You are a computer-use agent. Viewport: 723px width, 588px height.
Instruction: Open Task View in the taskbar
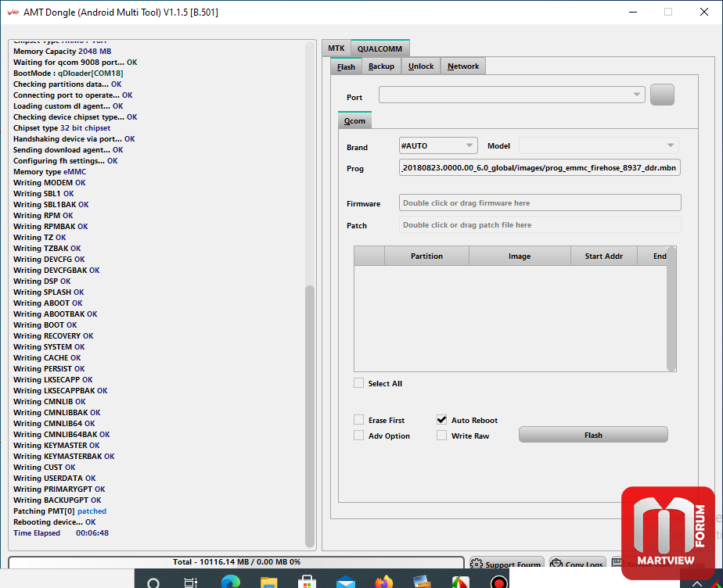(191, 583)
